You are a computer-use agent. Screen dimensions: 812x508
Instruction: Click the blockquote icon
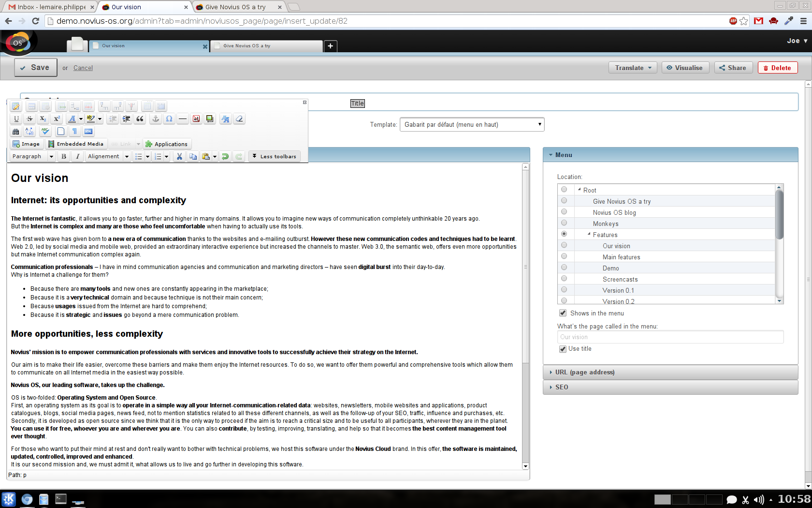pos(140,119)
